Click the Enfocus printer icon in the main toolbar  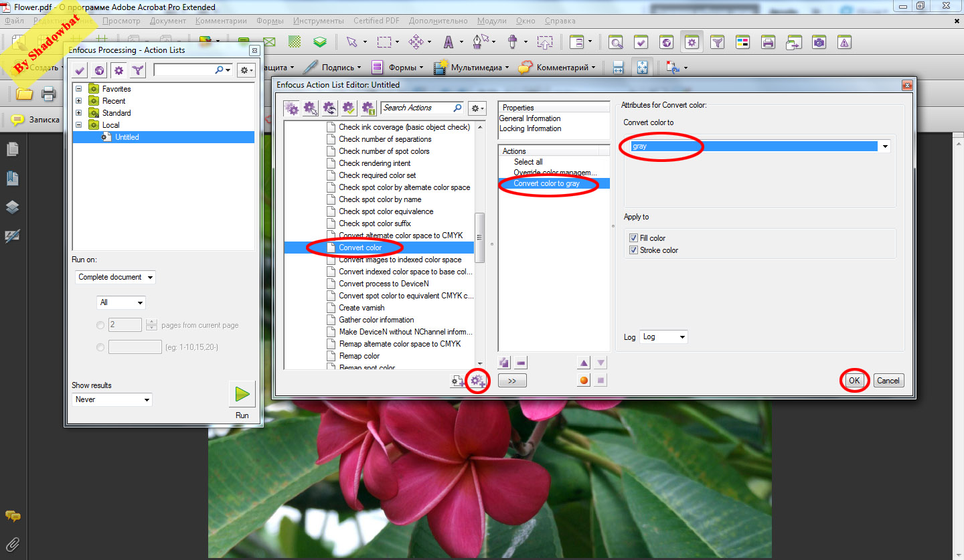769,42
